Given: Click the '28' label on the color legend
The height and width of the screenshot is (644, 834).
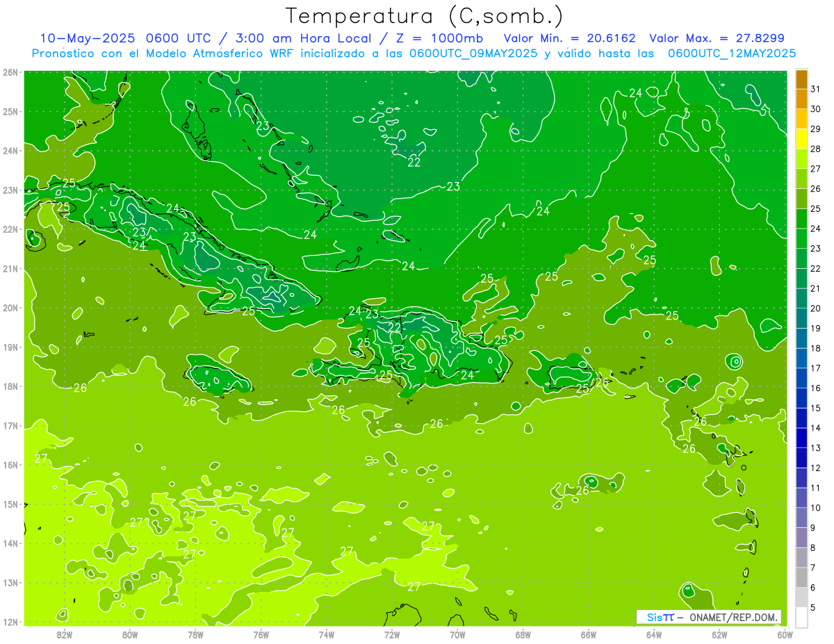Looking at the screenshot, I should [x=815, y=149].
